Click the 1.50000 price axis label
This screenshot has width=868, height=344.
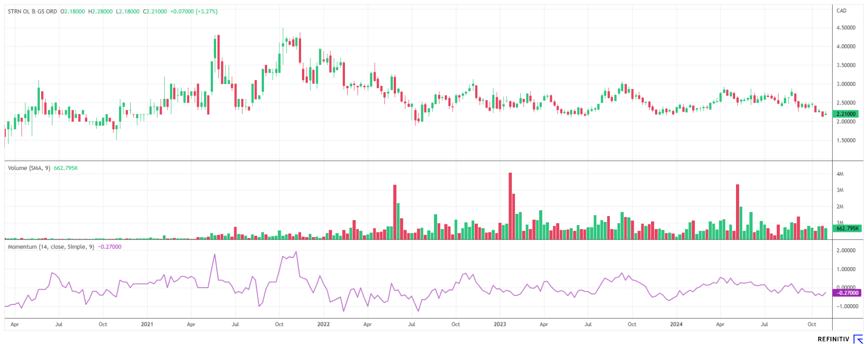click(845, 141)
